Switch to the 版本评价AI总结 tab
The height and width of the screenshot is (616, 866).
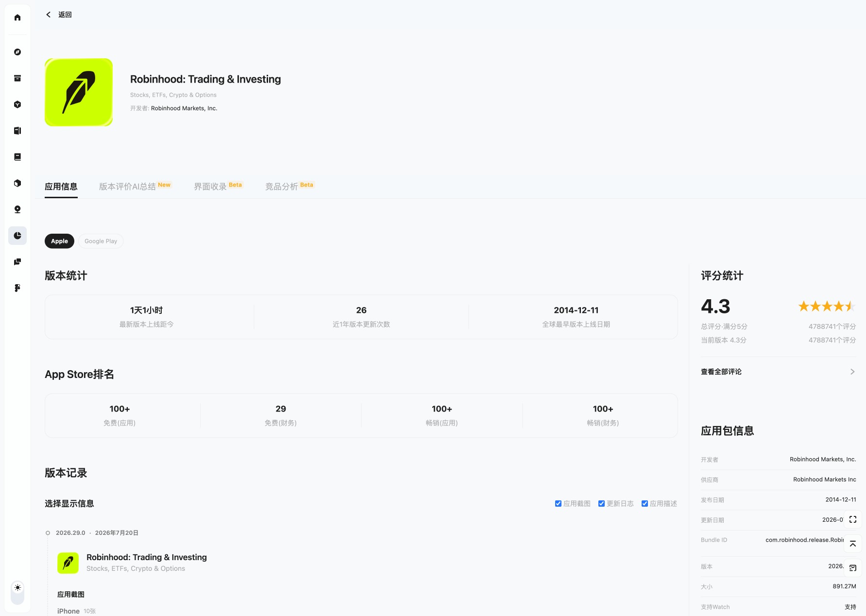click(127, 187)
